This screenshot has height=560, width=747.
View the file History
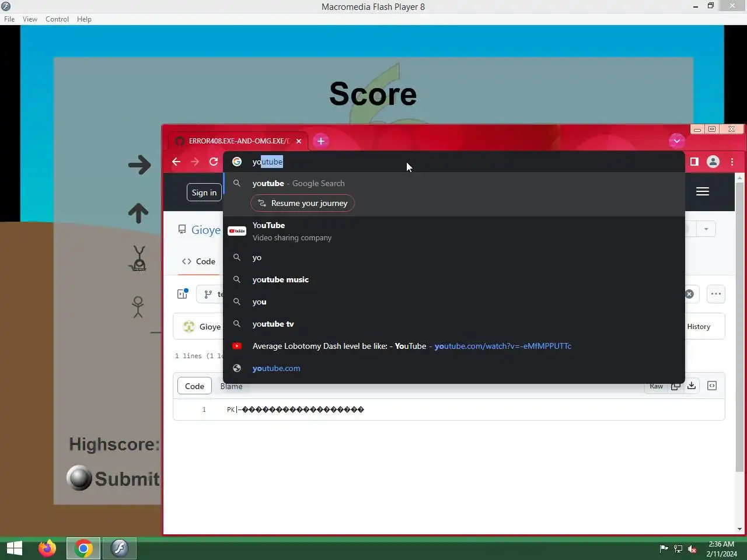click(x=699, y=327)
